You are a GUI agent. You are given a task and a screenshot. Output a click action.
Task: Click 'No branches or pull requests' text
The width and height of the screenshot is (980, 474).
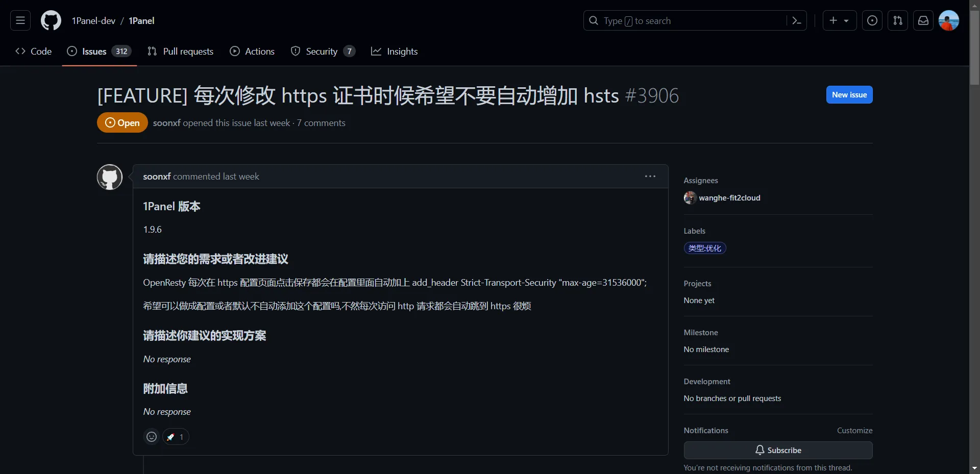coord(732,398)
